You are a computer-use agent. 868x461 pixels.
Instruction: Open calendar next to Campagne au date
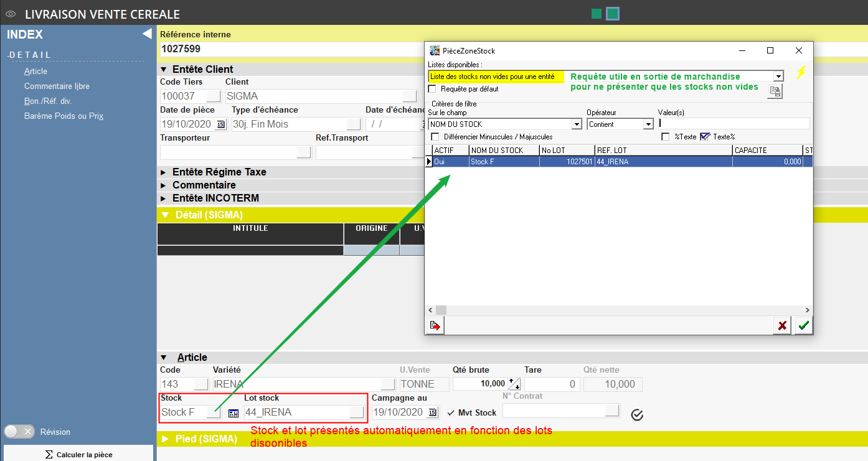432,412
